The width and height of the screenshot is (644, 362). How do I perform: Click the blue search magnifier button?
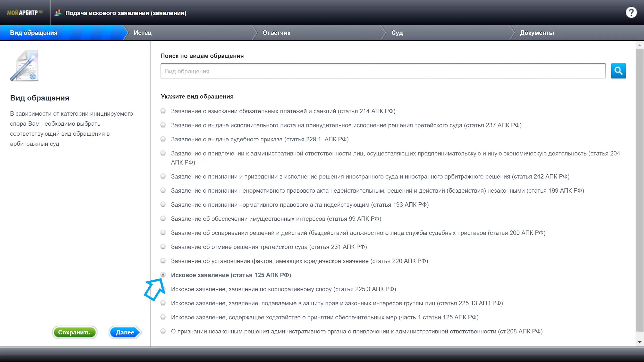coord(618,71)
